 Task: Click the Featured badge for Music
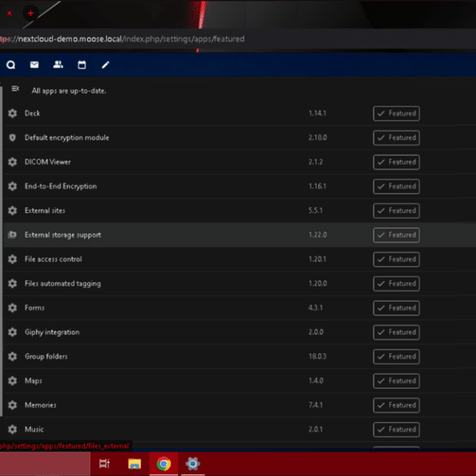[x=396, y=430]
